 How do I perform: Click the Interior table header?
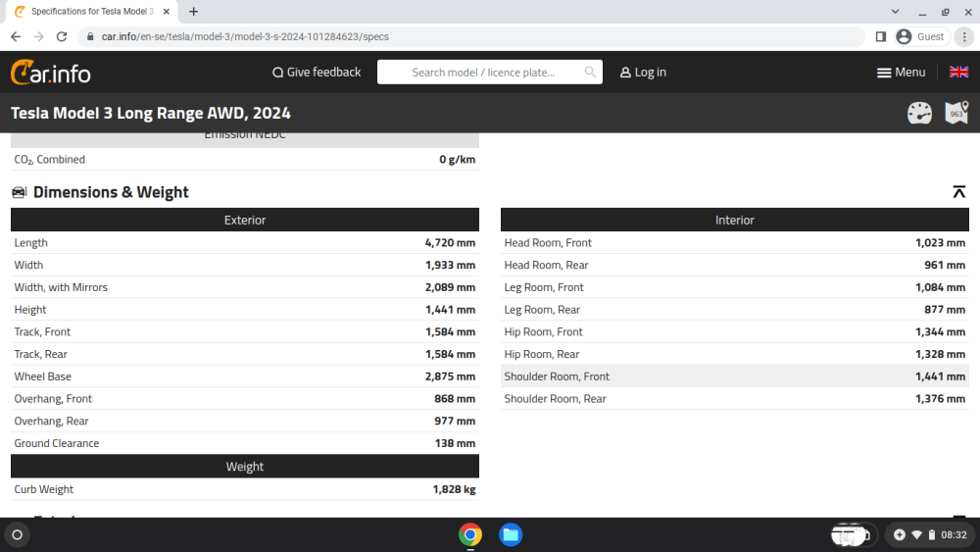[x=735, y=220]
